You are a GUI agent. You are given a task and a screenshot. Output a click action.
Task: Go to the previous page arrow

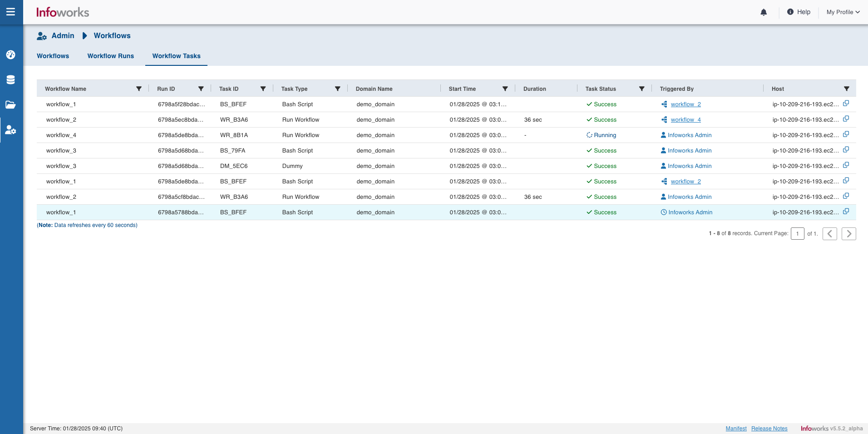830,234
